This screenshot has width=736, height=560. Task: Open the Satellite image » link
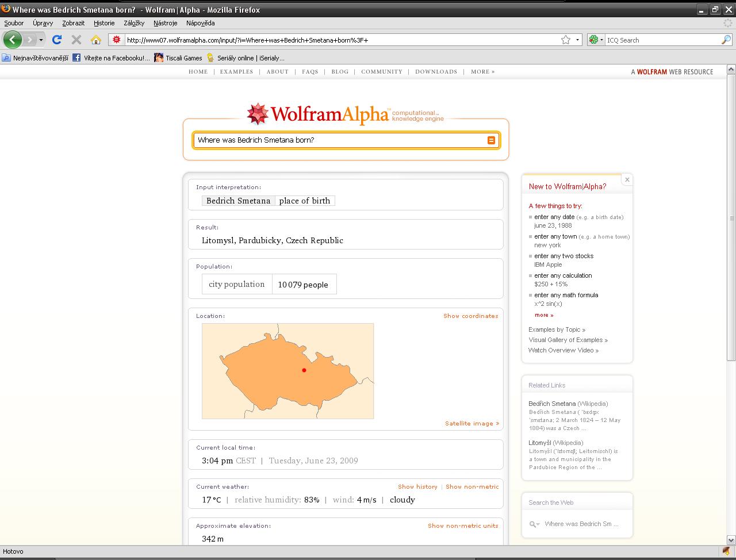coord(471,424)
